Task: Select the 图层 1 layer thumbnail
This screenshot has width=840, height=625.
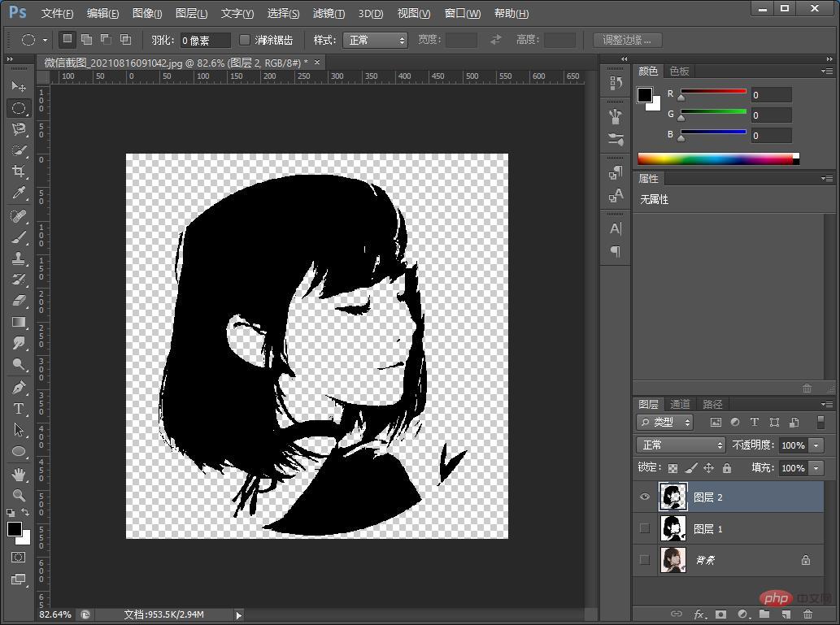Action: click(x=672, y=528)
